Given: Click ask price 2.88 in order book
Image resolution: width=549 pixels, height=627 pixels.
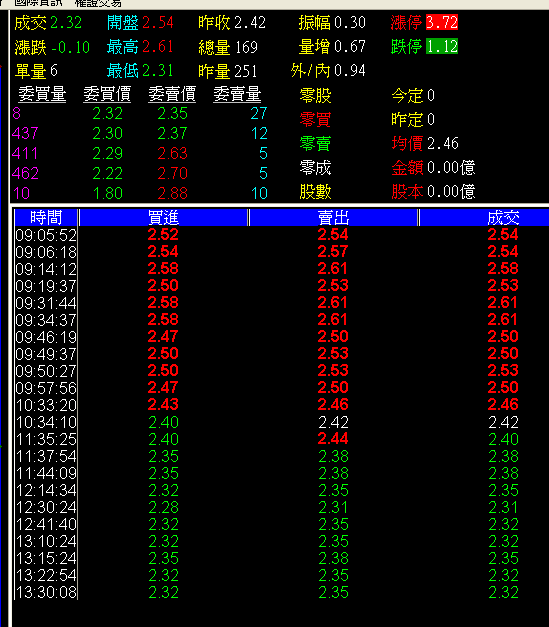Looking at the screenshot, I should pyautogui.click(x=172, y=194).
